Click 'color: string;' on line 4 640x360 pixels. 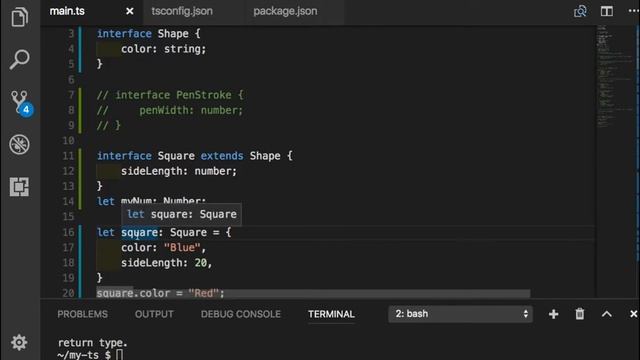tap(164, 49)
